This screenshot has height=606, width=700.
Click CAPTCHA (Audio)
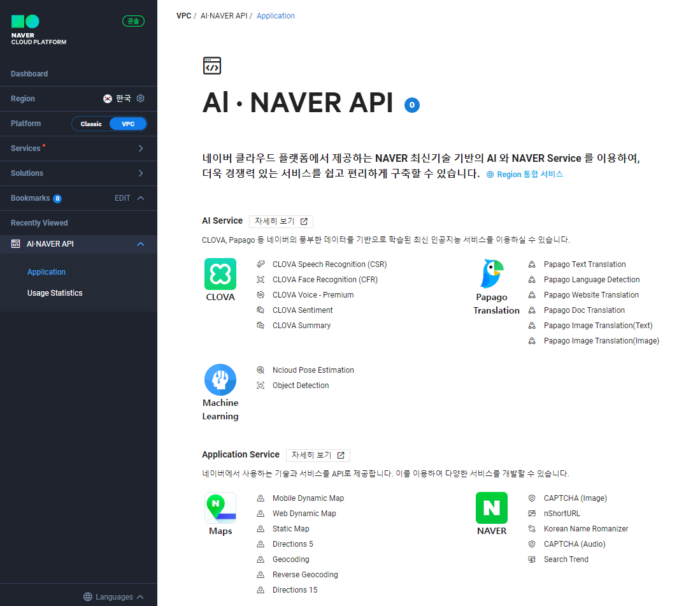(x=575, y=544)
